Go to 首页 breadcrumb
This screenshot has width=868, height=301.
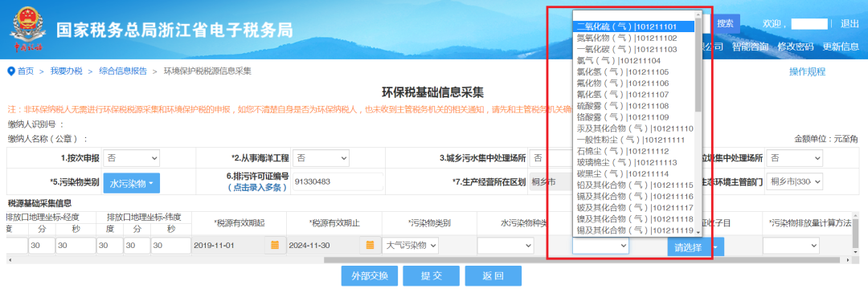[26, 71]
